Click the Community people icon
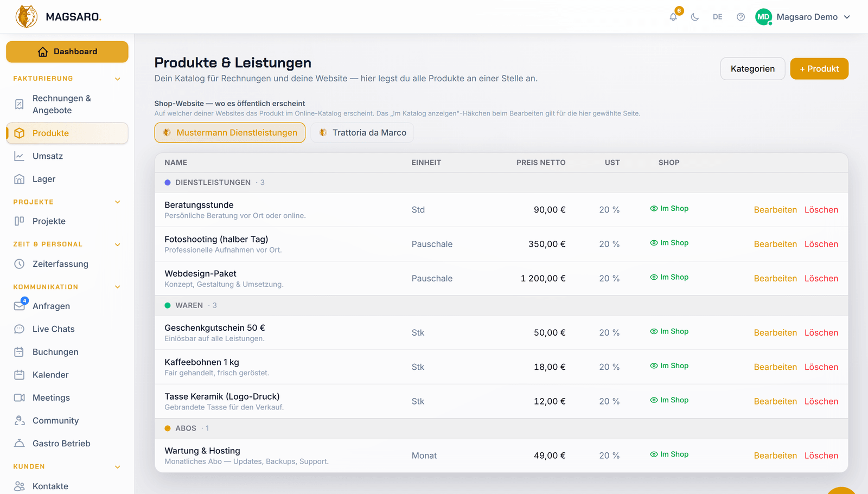This screenshot has height=494, width=868. 20,421
